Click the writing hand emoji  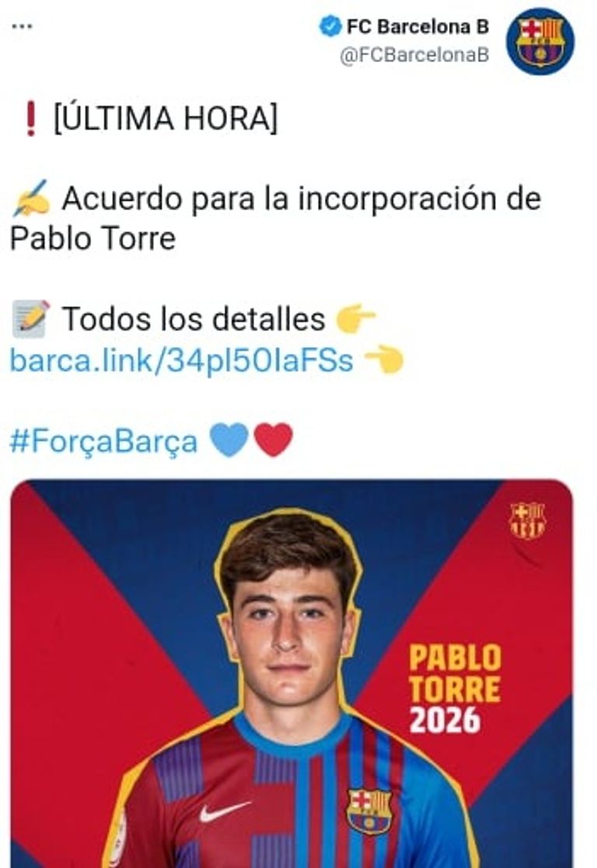[31, 198]
